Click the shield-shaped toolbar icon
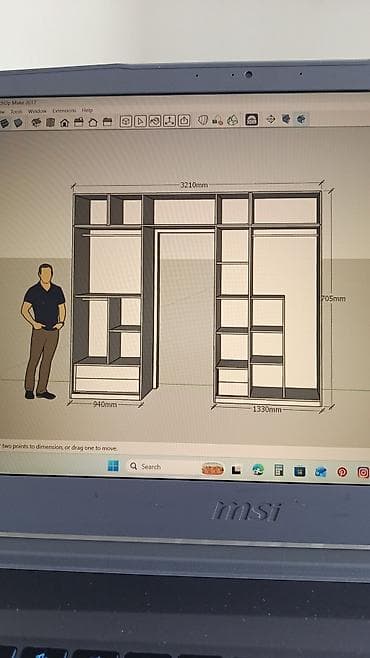Viewport: 370px width, 658px height. (203, 120)
